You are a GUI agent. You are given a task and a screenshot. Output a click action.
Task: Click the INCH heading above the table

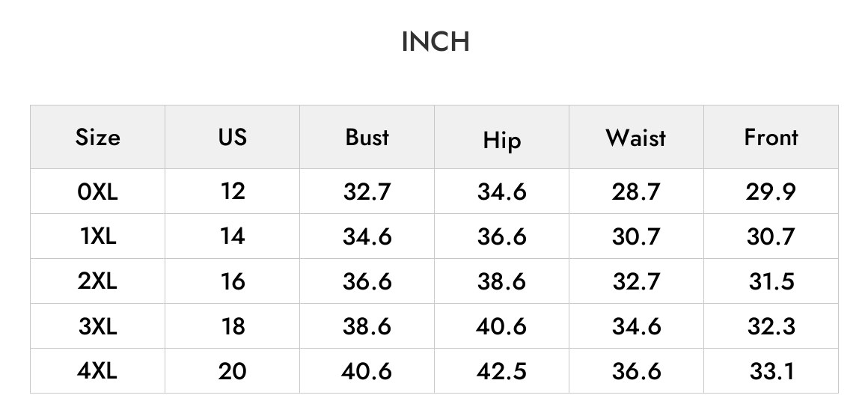click(x=435, y=42)
